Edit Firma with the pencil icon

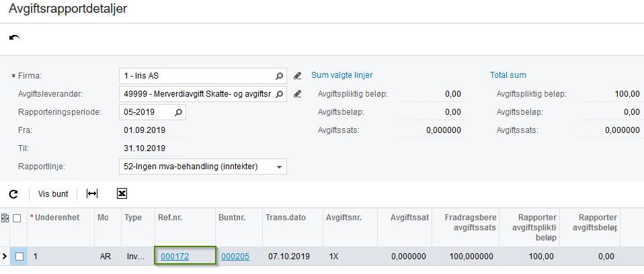pos(298,76)
